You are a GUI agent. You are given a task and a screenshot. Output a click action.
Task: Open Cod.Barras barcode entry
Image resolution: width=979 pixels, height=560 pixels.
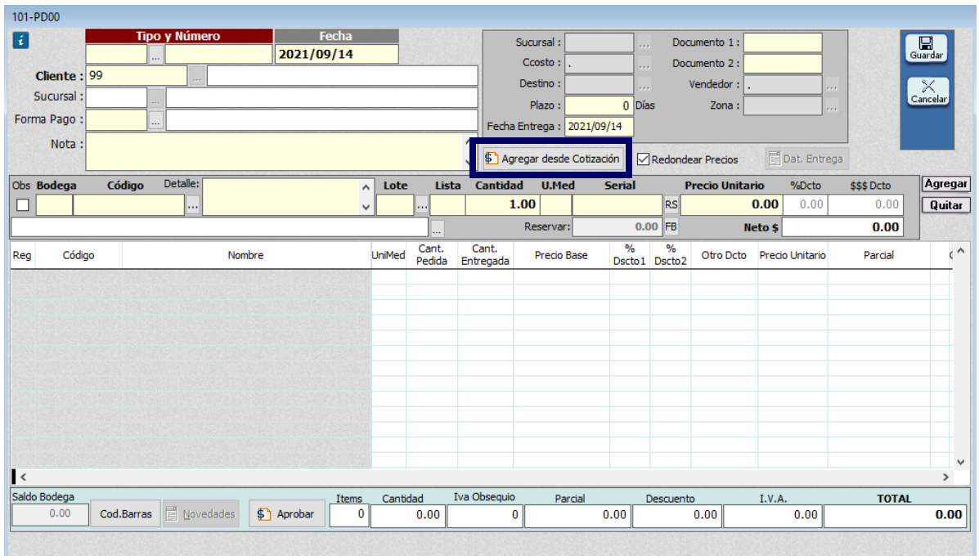(125, 513)
